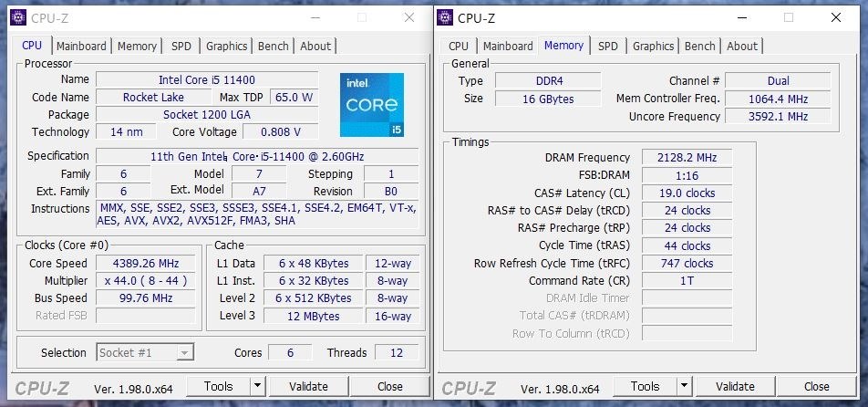Close the left CPU-Z window with X
This screenshot has height=407, width=868.
pyautogui.click(x=409, y=17)
